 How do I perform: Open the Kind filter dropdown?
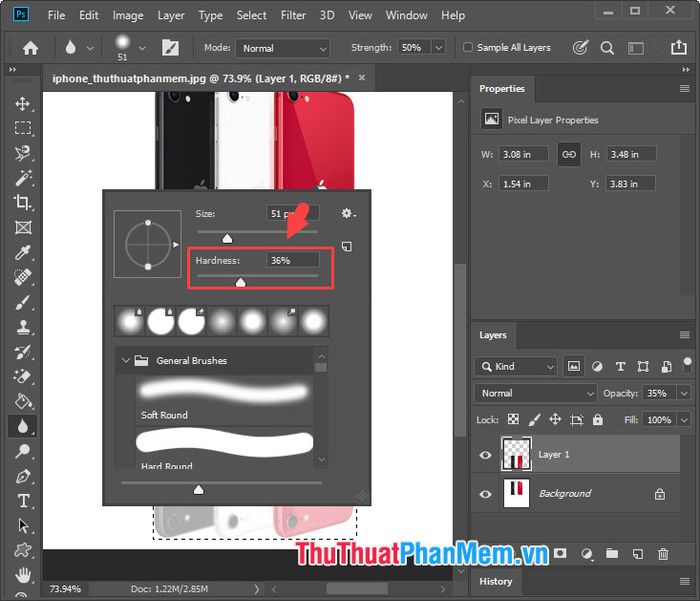516,367
